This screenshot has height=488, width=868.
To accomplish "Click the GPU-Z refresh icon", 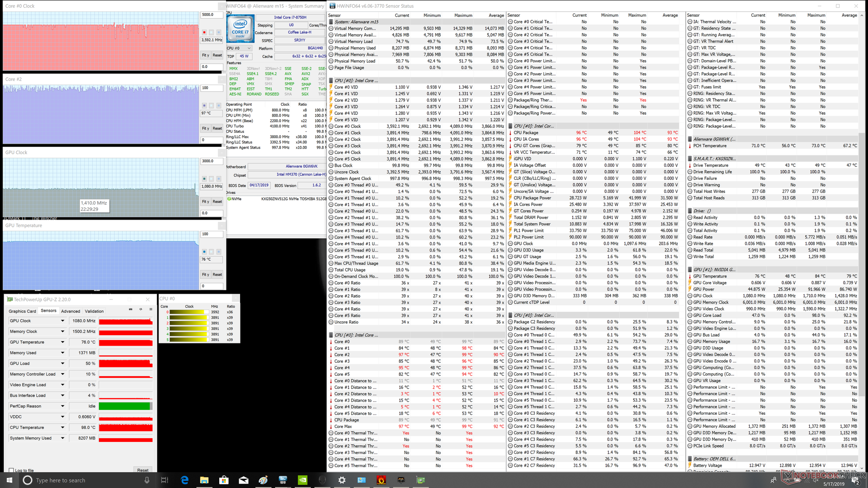I will 141,310.
